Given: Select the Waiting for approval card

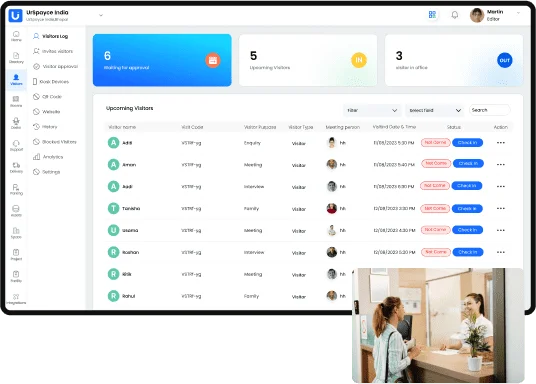Looking at the screenshot, I should point(162,60).
